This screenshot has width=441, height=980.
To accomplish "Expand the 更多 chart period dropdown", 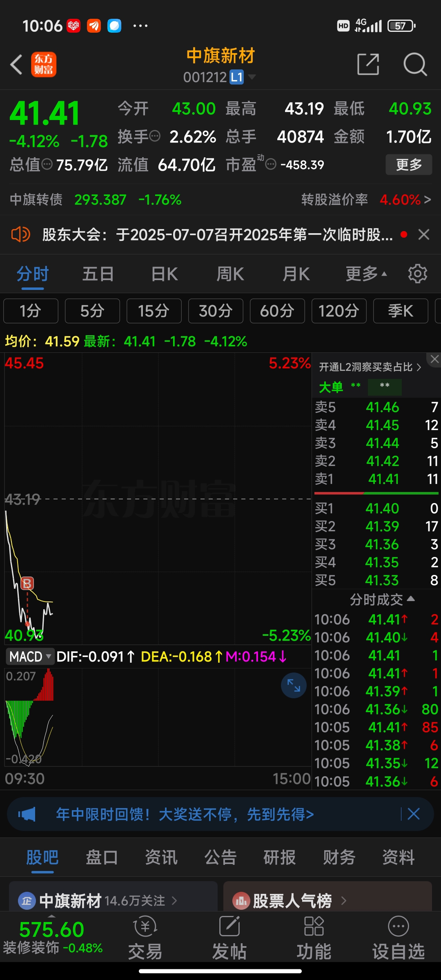I will 366,274.
